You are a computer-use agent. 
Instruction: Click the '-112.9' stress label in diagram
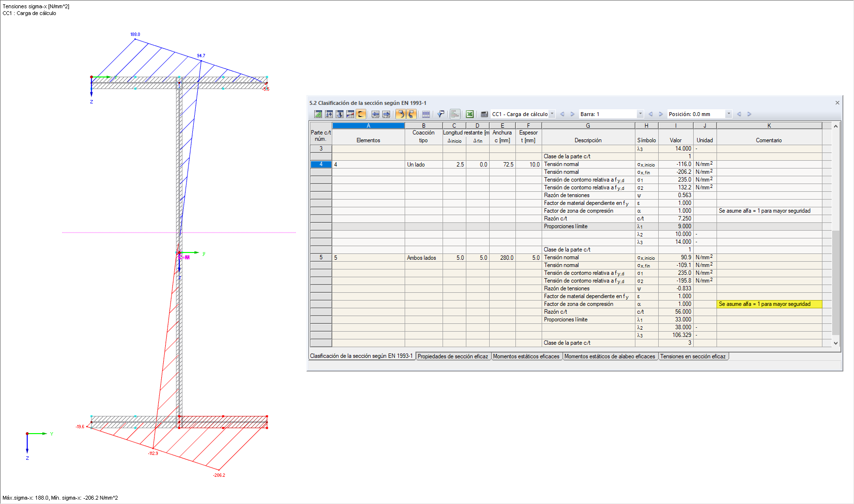153,454
